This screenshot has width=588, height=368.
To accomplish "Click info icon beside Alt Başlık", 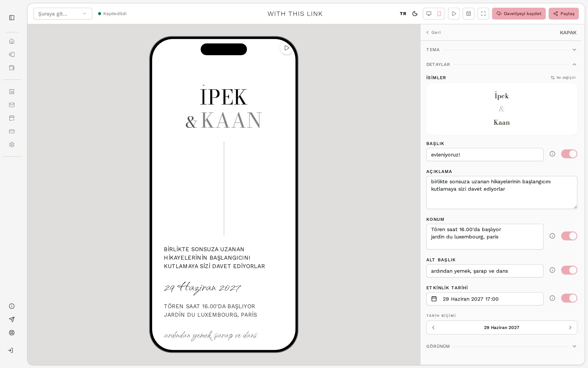I will coord(552,270).
